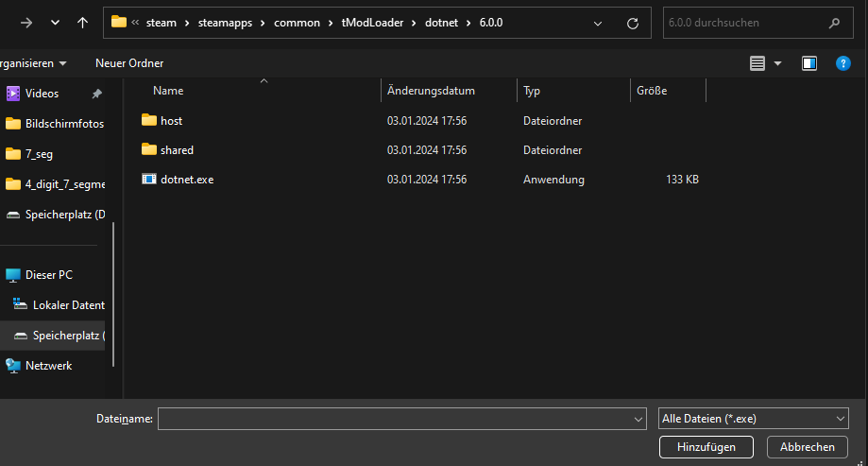The image size is (868, 466).
Task: Select the shared folder
Action: click(x=177, y=150)
